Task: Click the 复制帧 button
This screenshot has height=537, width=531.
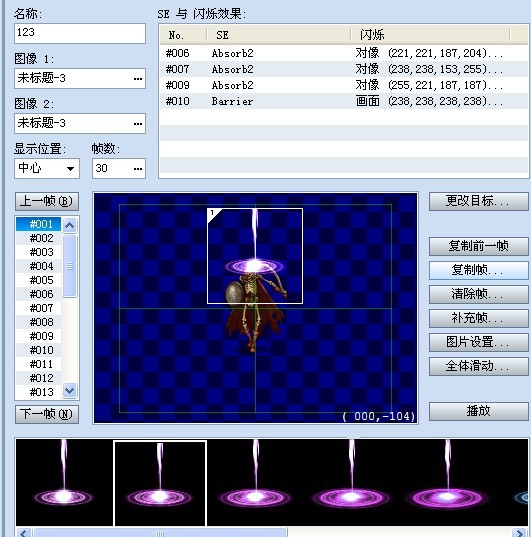Action: (479, 270)
